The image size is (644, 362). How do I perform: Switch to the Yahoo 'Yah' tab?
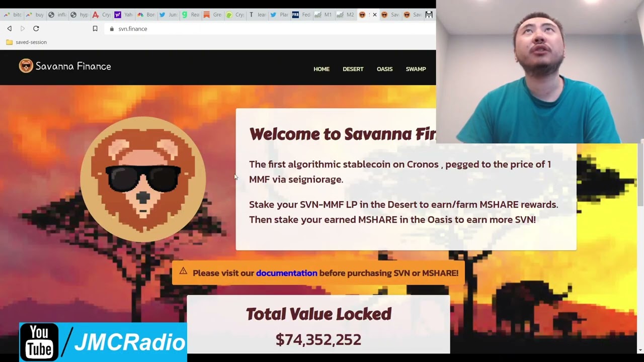coord(124,15)
